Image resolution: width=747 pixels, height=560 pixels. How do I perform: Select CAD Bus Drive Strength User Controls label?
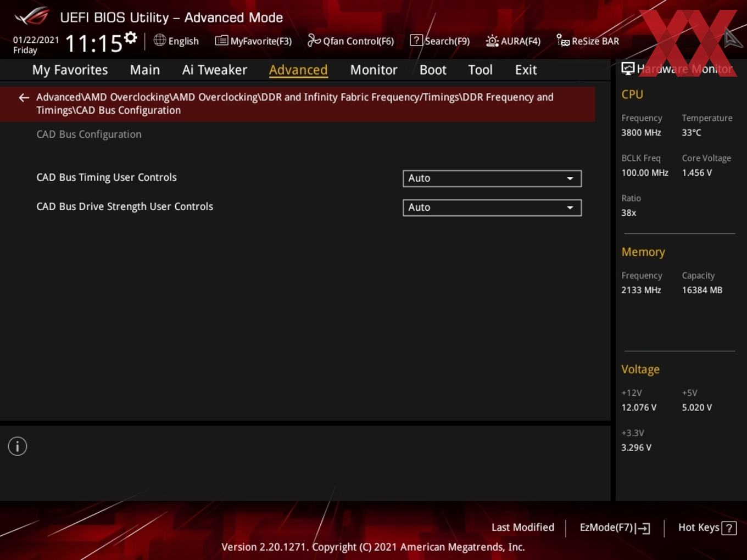(x=125, y=206)
